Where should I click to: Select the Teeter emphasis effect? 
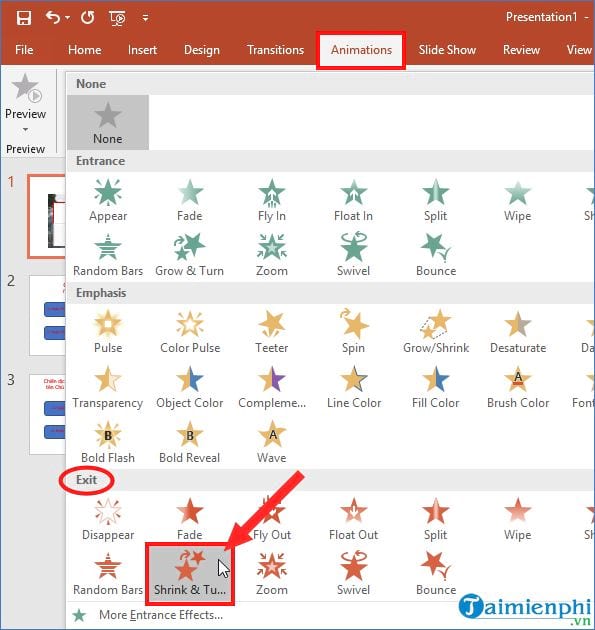pos(272,331)
